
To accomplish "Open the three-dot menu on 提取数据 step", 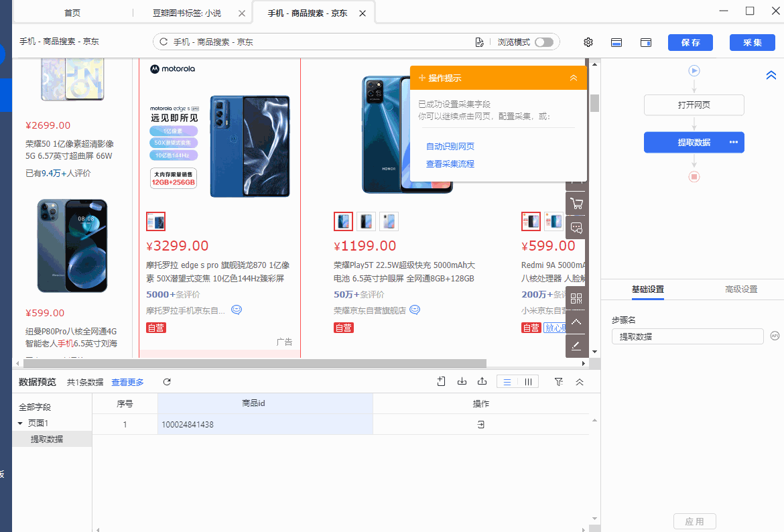I will coord(734,142).
